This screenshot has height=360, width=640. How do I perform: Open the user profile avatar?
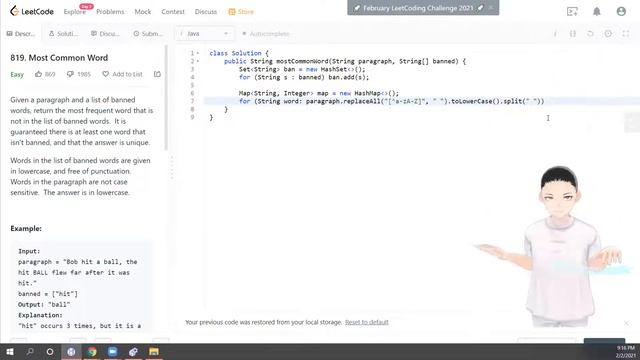coord(621,11)
